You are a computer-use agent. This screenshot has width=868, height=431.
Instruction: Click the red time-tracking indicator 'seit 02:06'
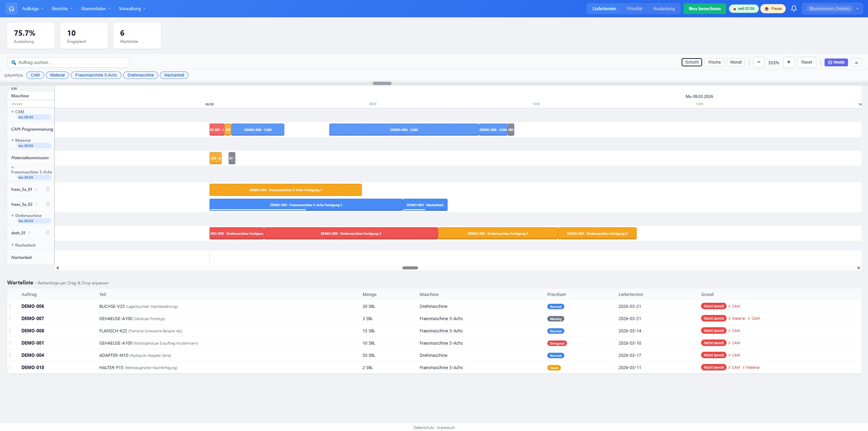coord(744,9)
